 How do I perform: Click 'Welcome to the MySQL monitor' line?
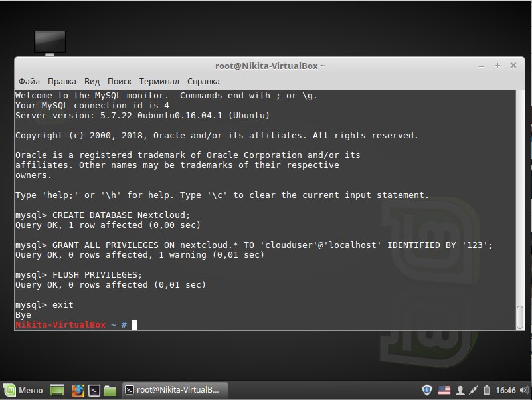pyautogui.click(x=166, y=96)
